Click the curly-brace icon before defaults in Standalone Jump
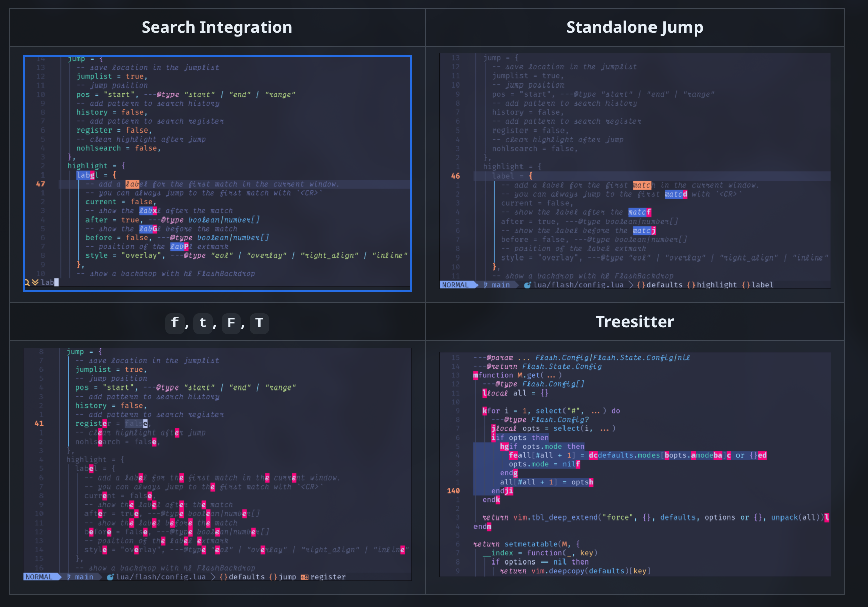This screenshot has height=607, width=868. pos(641,285)
